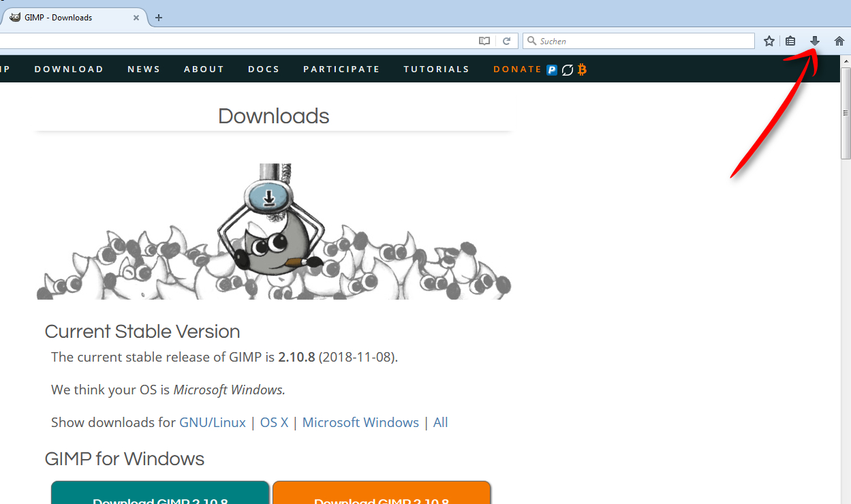Viewport: 851px width, 504px height.
Task: Show downloads for Microsoft Windows
Action: point(360,422)
